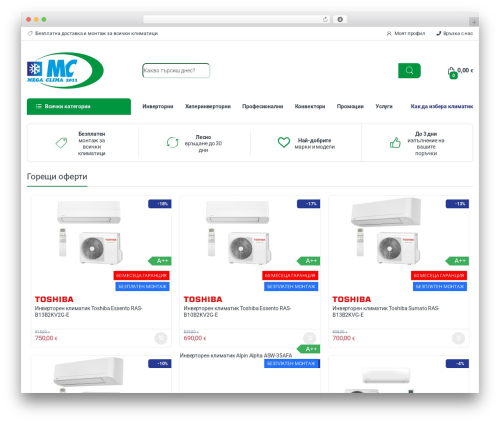500x423 pixels.
Task: Open Toshiba Essento RAS-B10B2KV2G-E product title
Action: coord(237,311)
